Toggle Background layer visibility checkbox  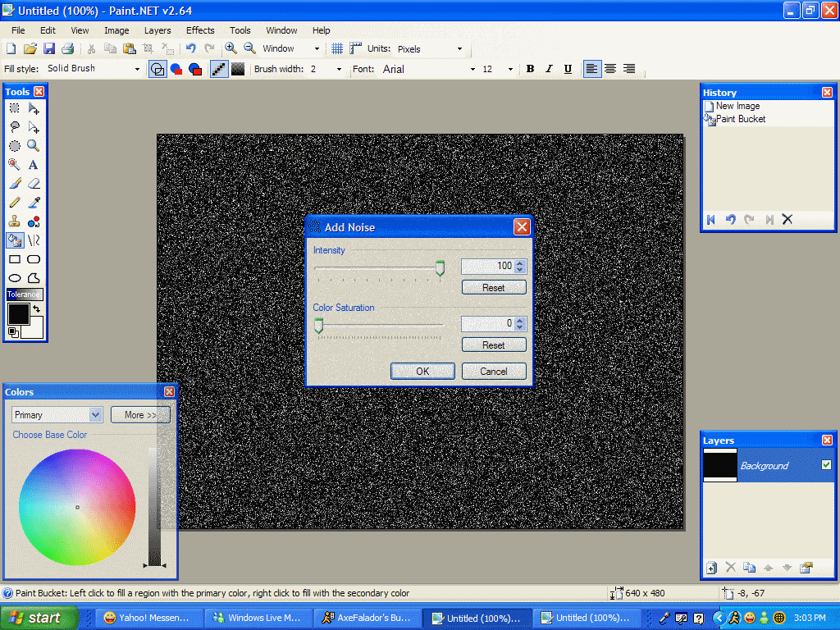pos(826,465)
